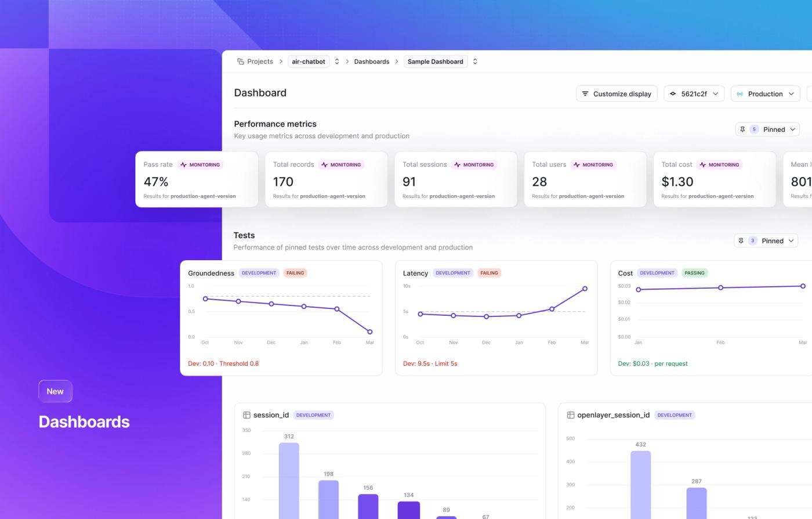Select the 'Dev: 0.10 · Threshold 0.8' text
This screenshot has width=812, height=519.
(x=223, y=363)
